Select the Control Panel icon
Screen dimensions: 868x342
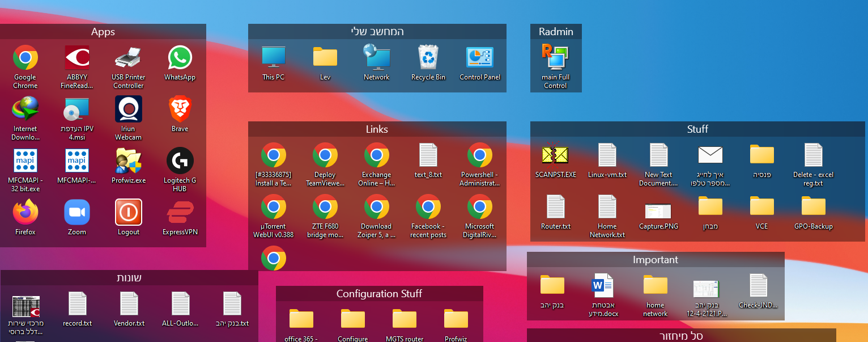click(x=480, y=57)
